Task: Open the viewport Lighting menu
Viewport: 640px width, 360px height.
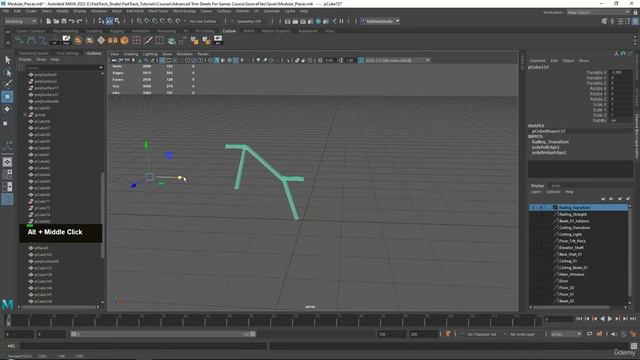Action: (150, 54)
